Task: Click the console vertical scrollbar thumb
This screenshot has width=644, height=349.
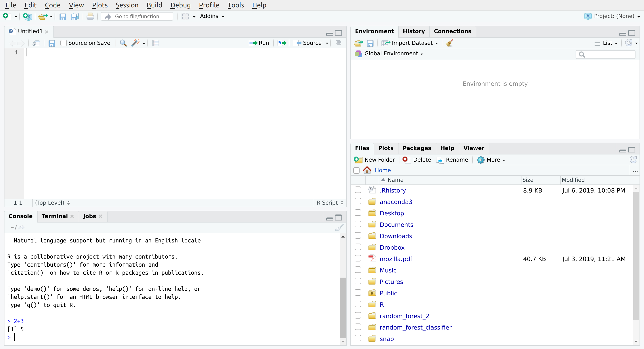Action: (x=343, y=308)
